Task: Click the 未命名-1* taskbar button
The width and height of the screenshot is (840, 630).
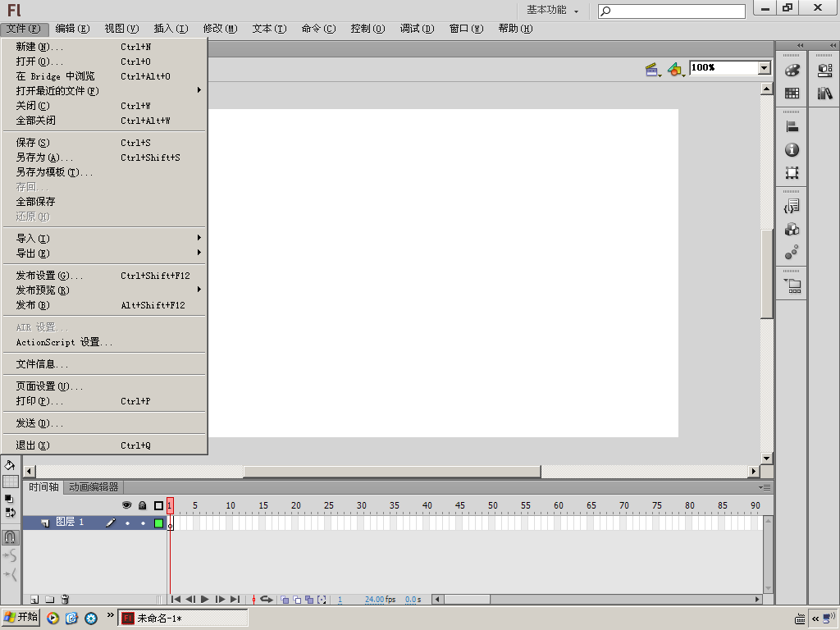Action: pyautogui.click(x=183, y=618)
